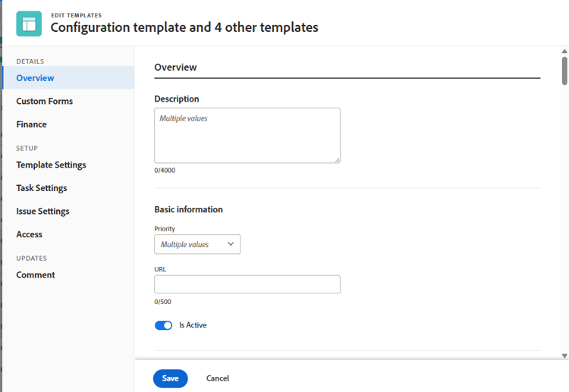Open the Comment section under Updates

36,274
